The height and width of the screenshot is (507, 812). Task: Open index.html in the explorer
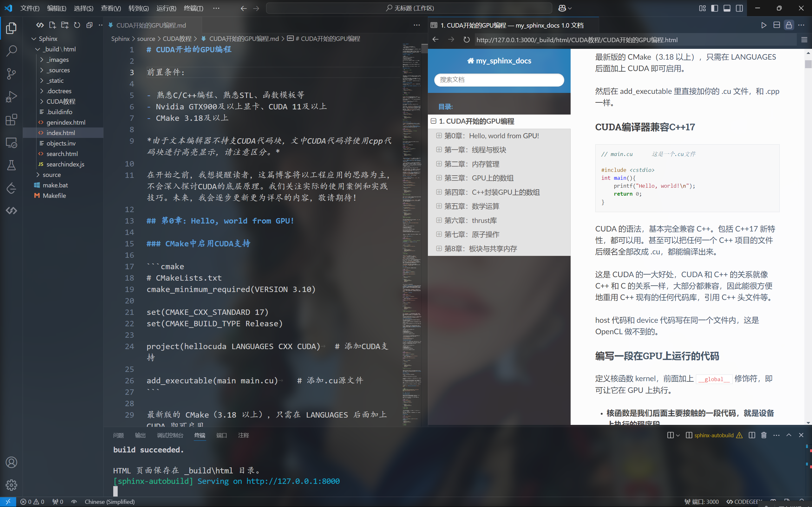[x=61, y=133]
